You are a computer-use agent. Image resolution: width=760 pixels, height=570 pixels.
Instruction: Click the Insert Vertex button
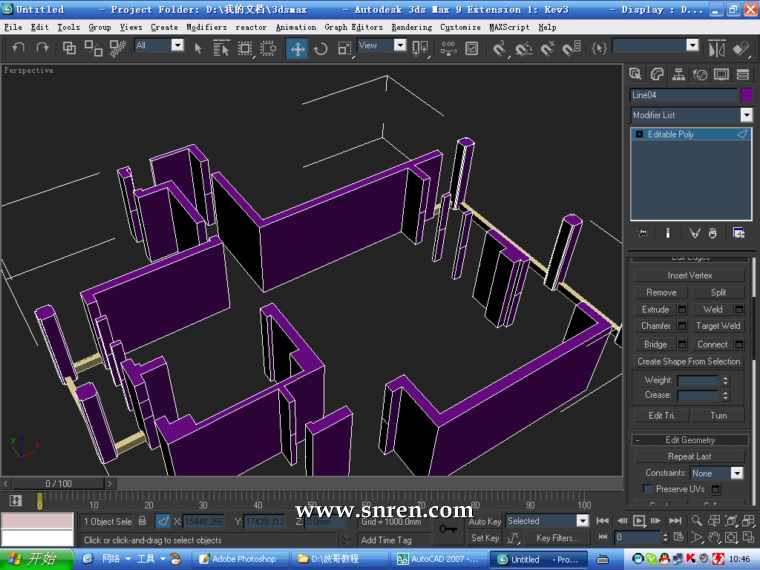[x=690, y=275]
